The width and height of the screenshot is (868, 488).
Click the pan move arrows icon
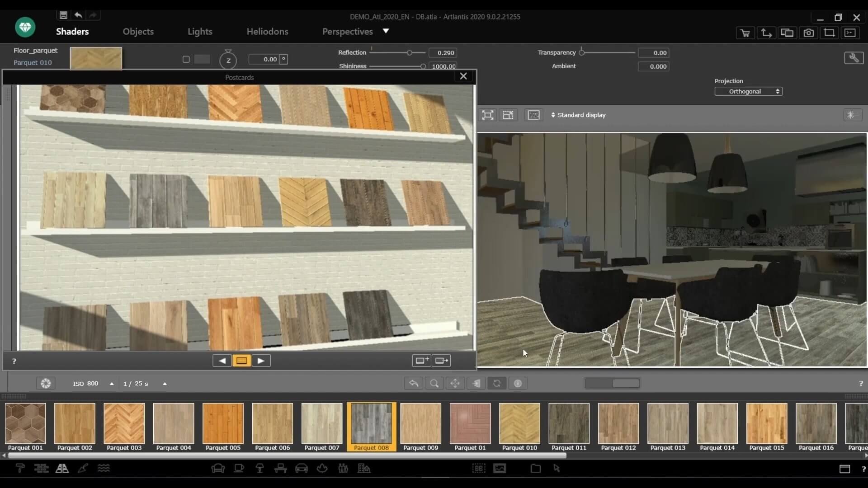click(x=455, y=384)
